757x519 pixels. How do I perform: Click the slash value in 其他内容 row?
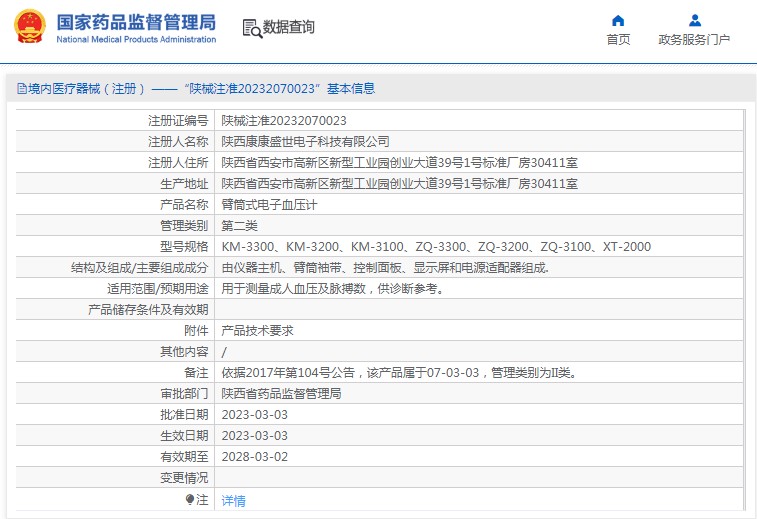pos(224,352)
